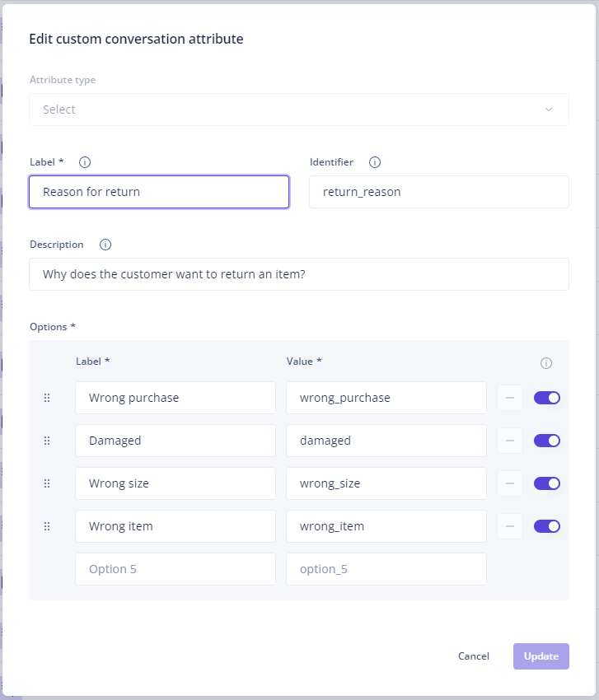This screenshot has height=700, width=599.
Task: Edit the wrong_purchase value field
Action: point(386,398)
